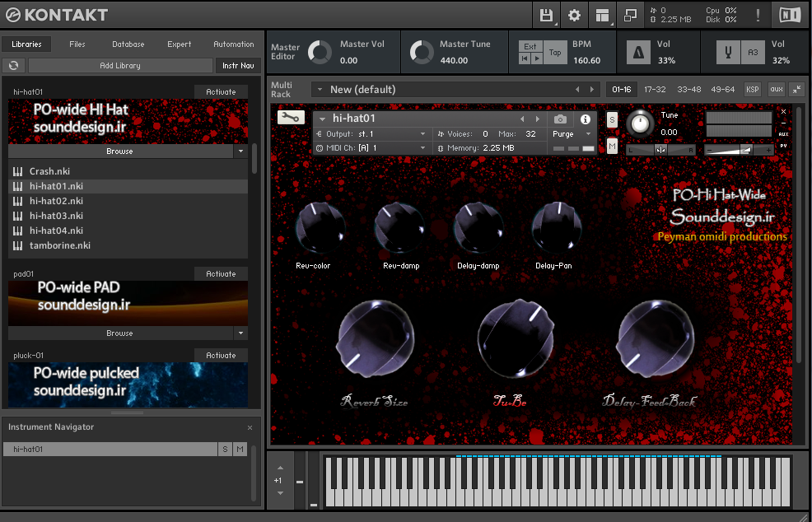This screenshot has height=522, width=812.
Task: Click Activate for pluck-01 library
Action: (222, 355)
